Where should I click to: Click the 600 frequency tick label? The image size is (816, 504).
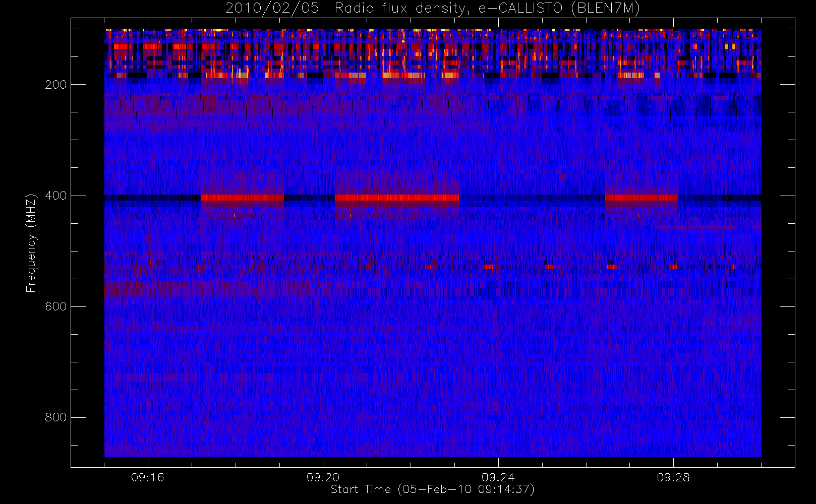pos(55,306)
